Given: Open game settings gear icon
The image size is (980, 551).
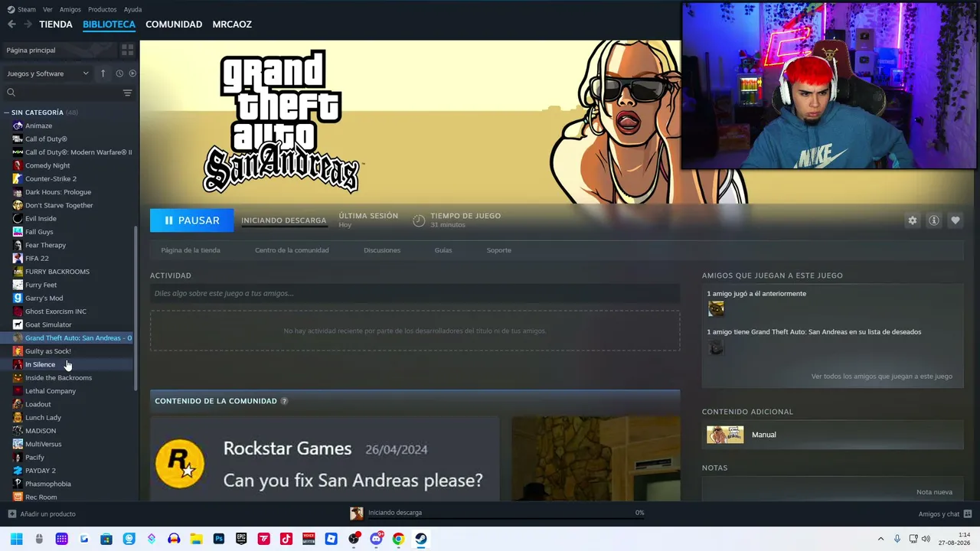Looking at the screenshot, I should tap(912, 220).
